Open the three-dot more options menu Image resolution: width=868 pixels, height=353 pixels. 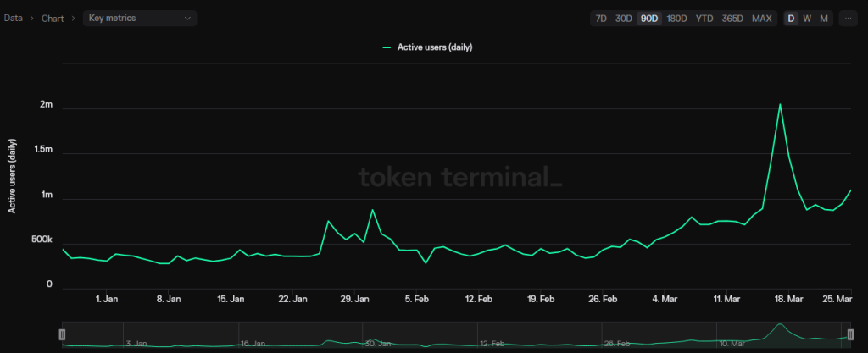coord(849,19)
